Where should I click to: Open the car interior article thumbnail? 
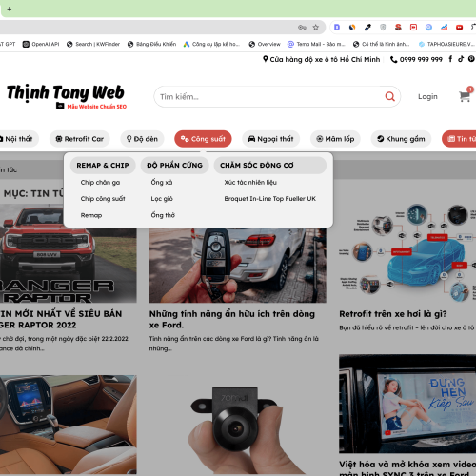point(69,425)
